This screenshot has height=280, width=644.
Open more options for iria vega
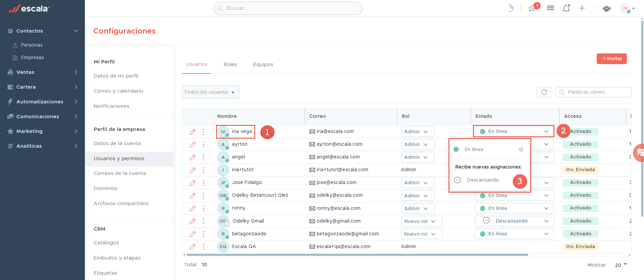204,132
